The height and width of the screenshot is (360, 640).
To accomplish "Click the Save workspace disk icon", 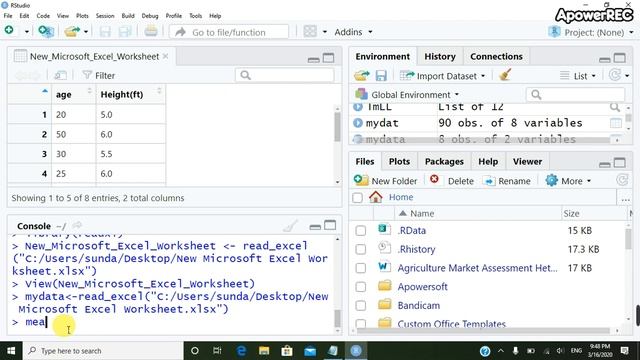I will (x=381, y=76).
